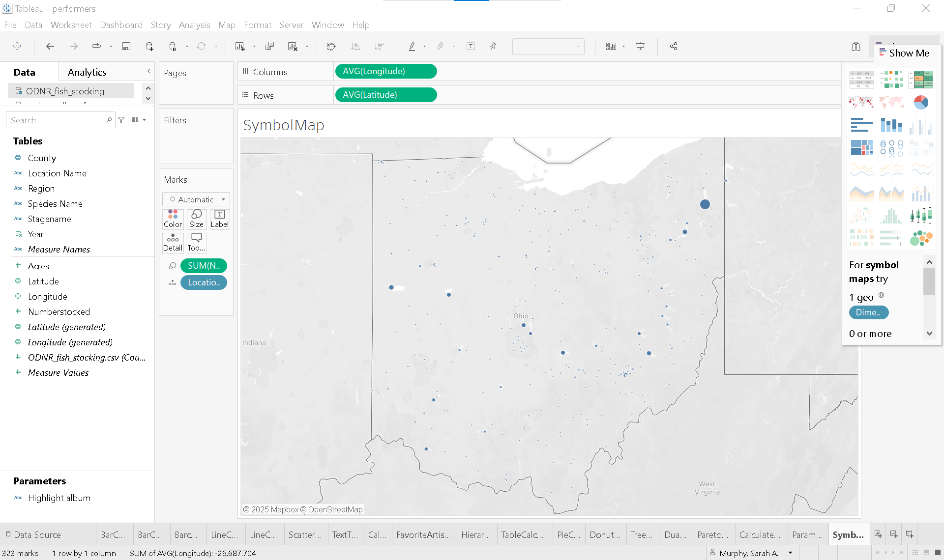Click the Save workbook toolbar icon

tap(126, 46)
